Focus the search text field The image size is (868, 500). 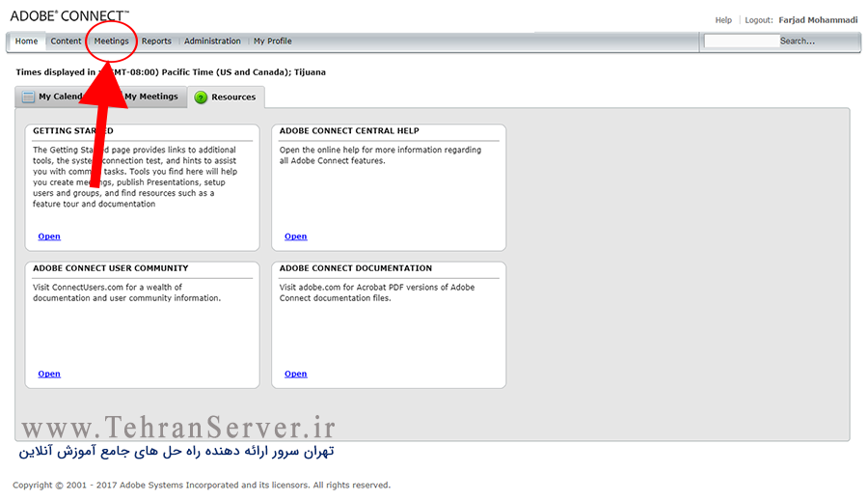(741, 42)
